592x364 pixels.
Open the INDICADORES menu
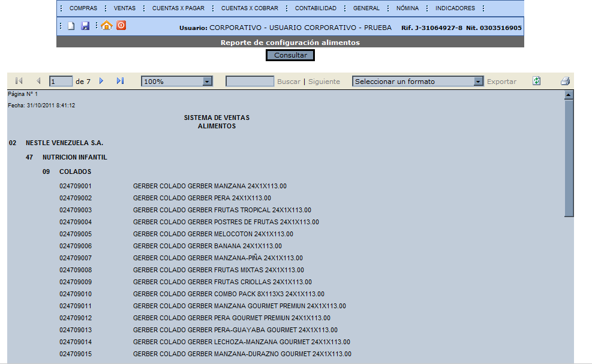tap(455, 8)
